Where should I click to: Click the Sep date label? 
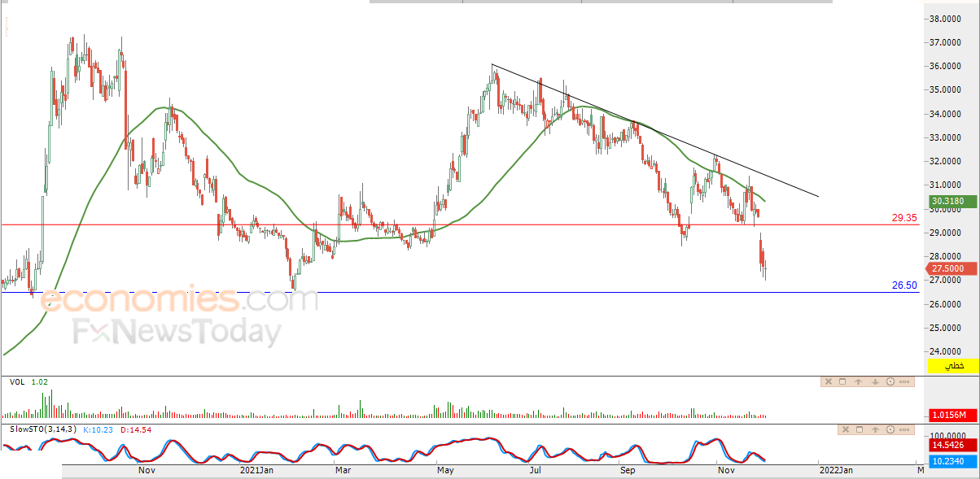pyautogui.click(x=627, y=470)
